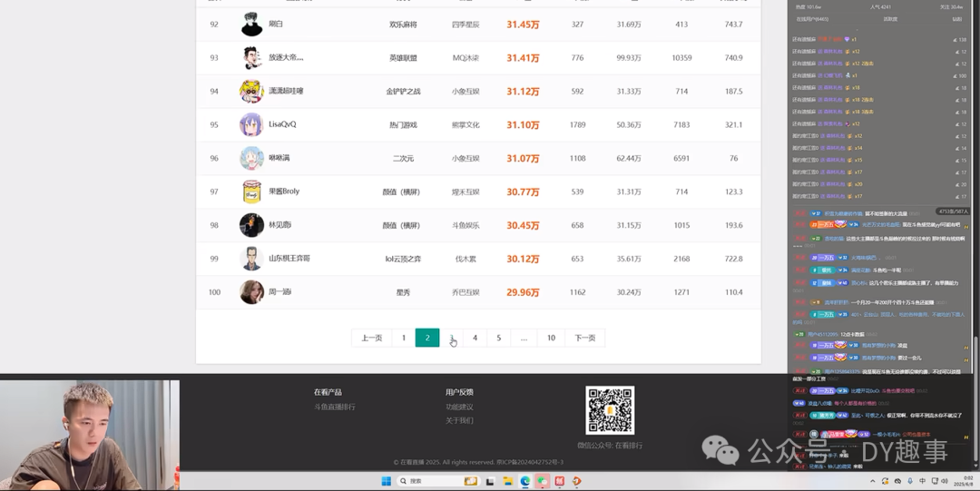The height and width of the screenshot is (491, 980).
Task: Click the streamer's webcam overlay
Action: coord(89,436)
